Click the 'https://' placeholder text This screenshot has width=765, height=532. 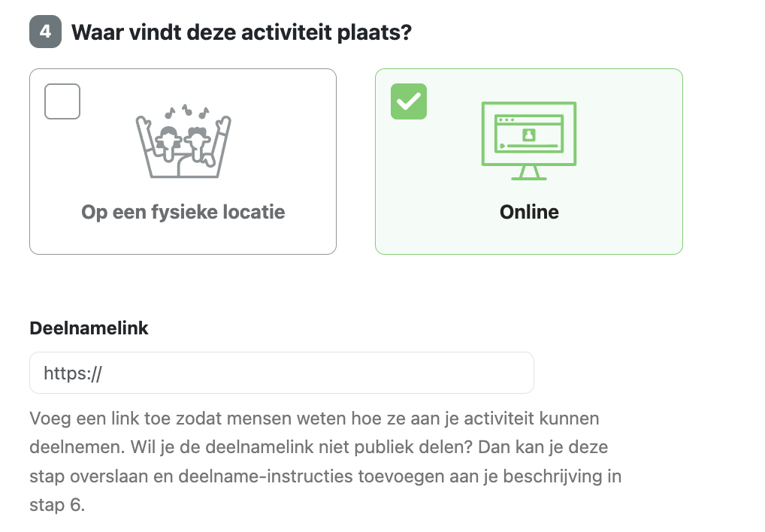pos(73,373)
